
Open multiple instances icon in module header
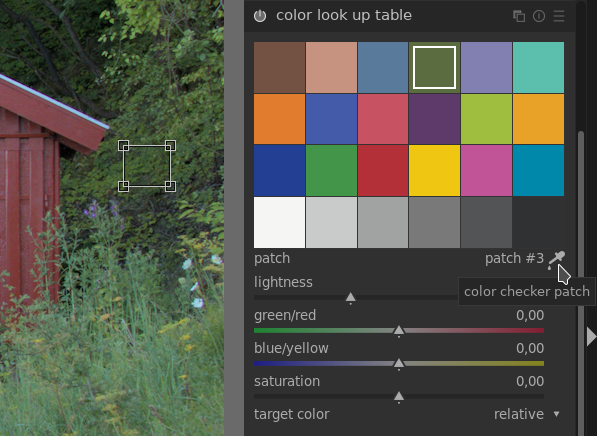click(519, 16)
